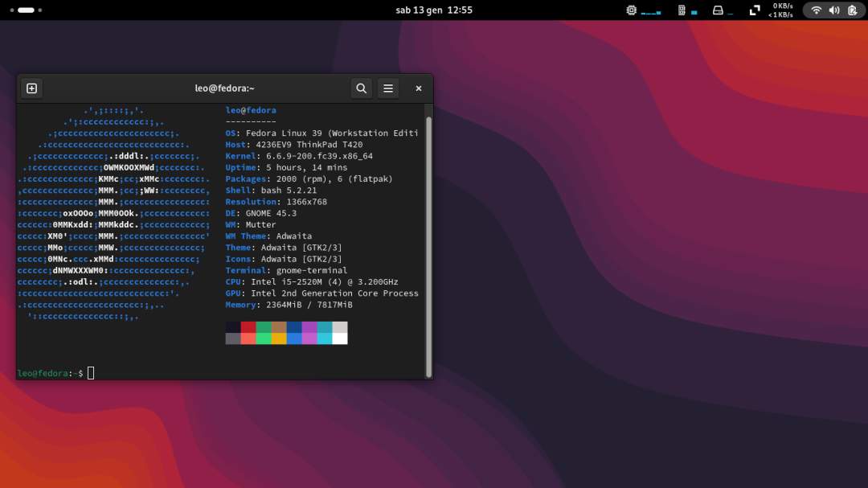
Task: Click the 'WM Theme: Adwaita' line
Action: click(x=268, y=236)
